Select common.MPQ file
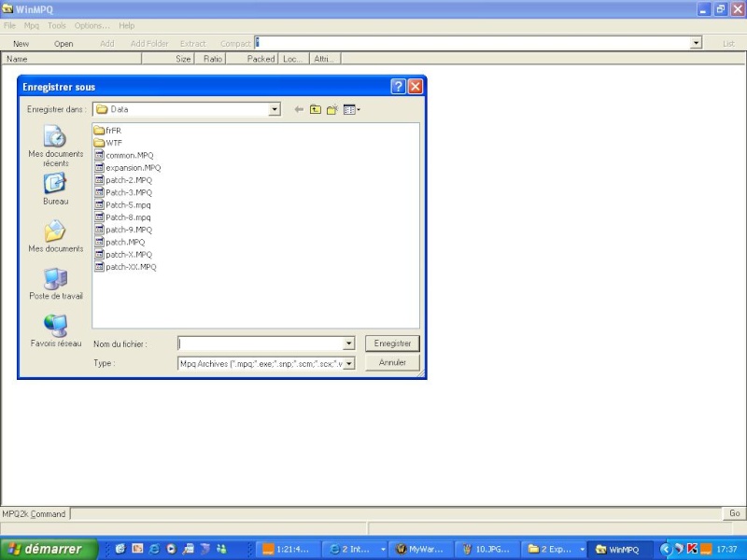 [124, 155]
